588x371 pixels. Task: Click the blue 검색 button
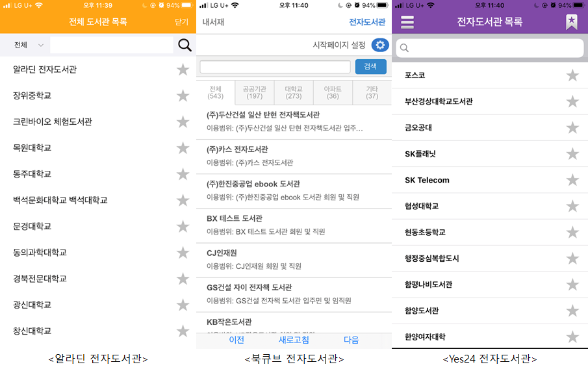(x=370, y=66)
